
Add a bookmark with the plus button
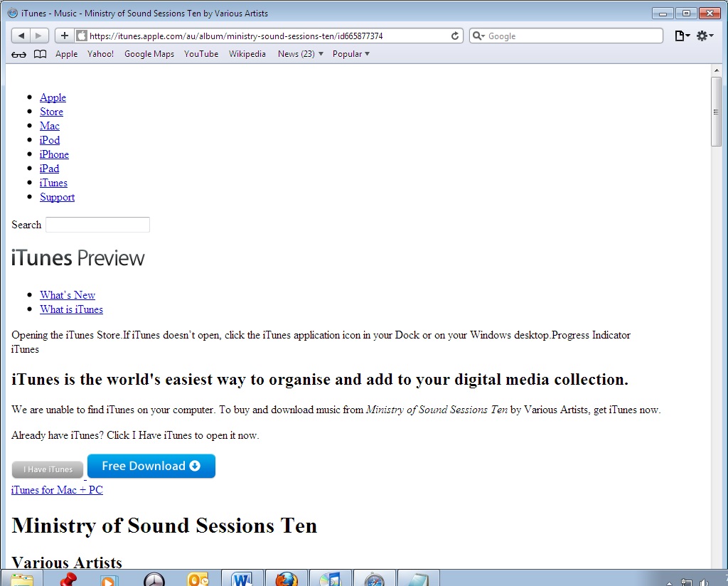(x=64, y=36)
